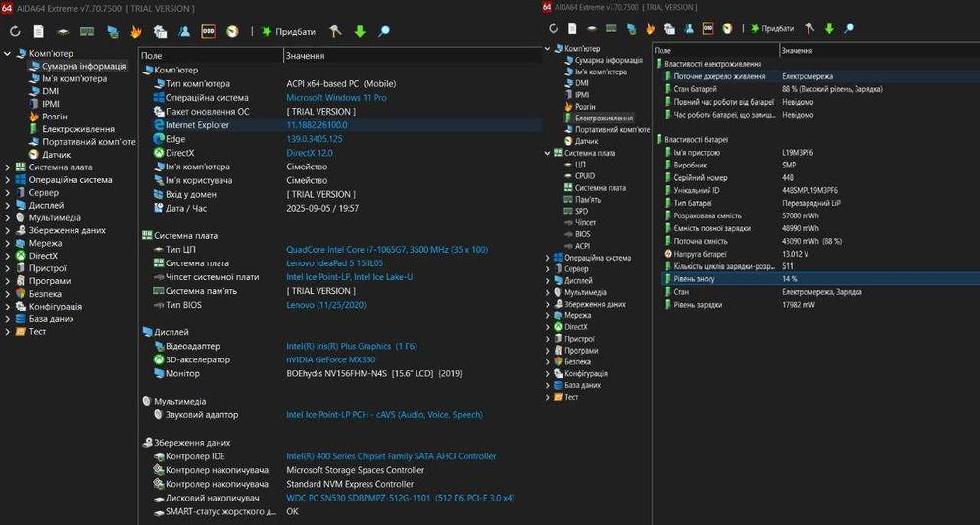The width and height of the screenshot is (980, 525).
Task: Collapse Системна плата in right window tree
Action: pos(548,153)
